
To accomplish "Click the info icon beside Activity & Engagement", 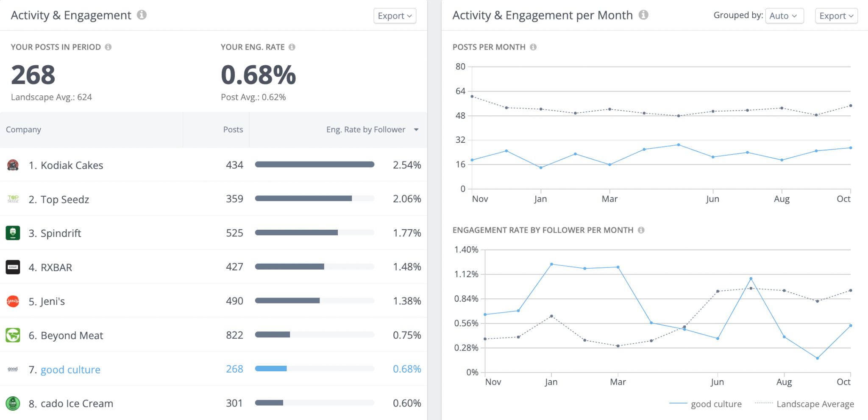I will point(142,15).
